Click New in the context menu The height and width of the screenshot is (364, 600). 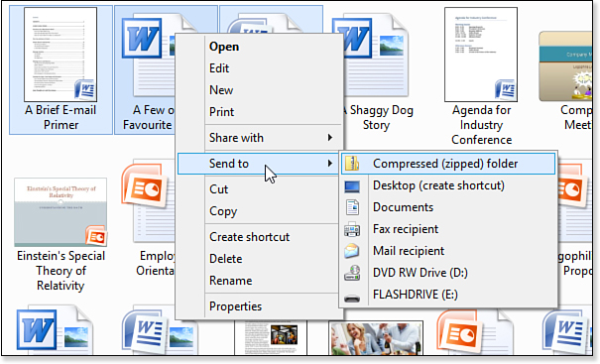[x=221, y=90]
